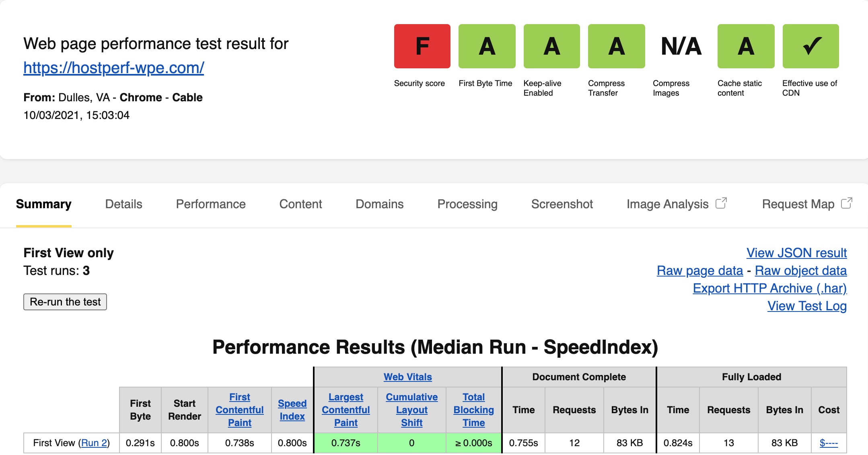Click the ≥ 0.000s Total Blocking Time cell
Image resolution: width=868 pixels, height=455 pixels.
[x=474, y=443]
